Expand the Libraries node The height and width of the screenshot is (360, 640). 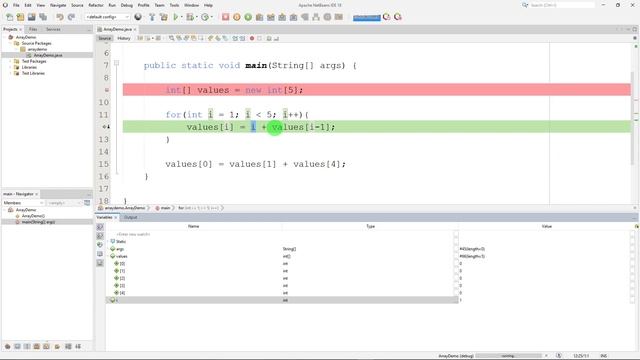(x=10, y=67)
